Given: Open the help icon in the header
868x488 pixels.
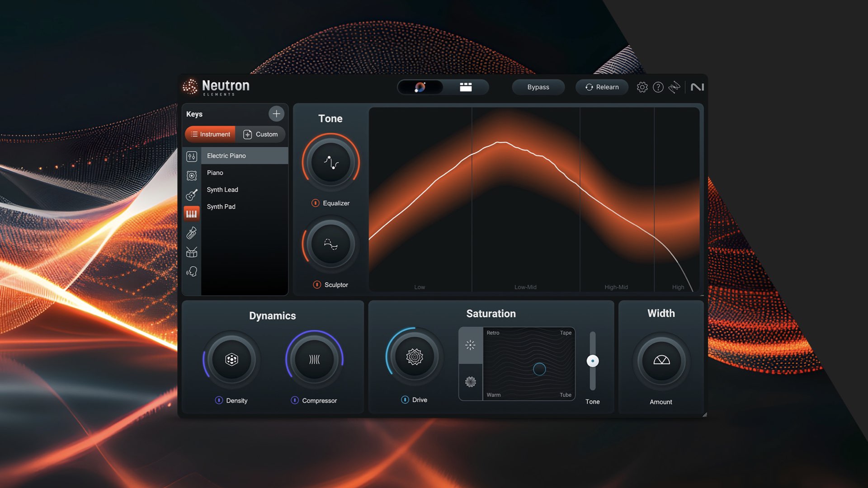Looking at the screenshot, I should click(658, 87).
